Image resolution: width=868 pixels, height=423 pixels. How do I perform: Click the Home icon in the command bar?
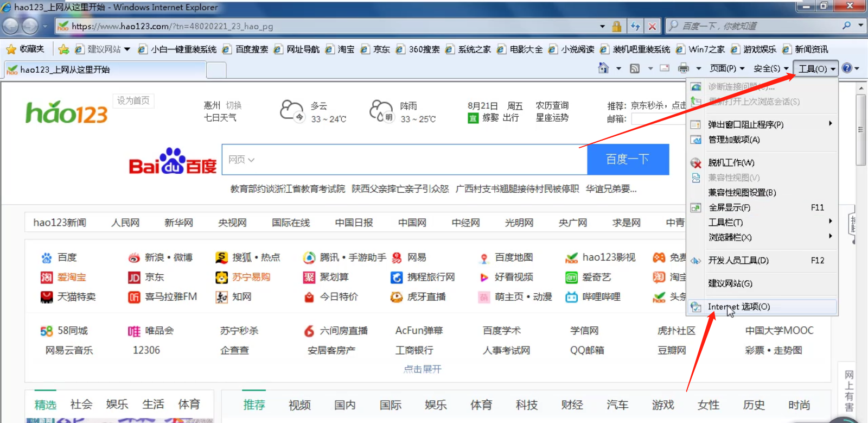click(x=603, y=68)
